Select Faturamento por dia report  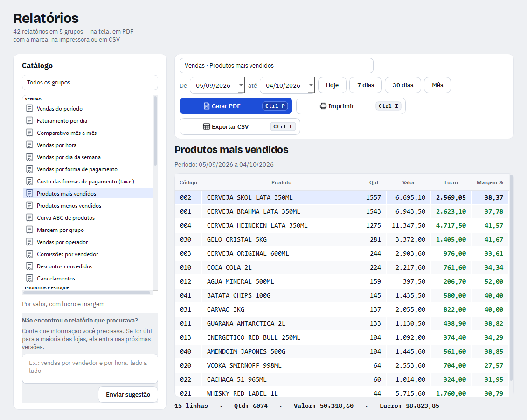point(88,121)
